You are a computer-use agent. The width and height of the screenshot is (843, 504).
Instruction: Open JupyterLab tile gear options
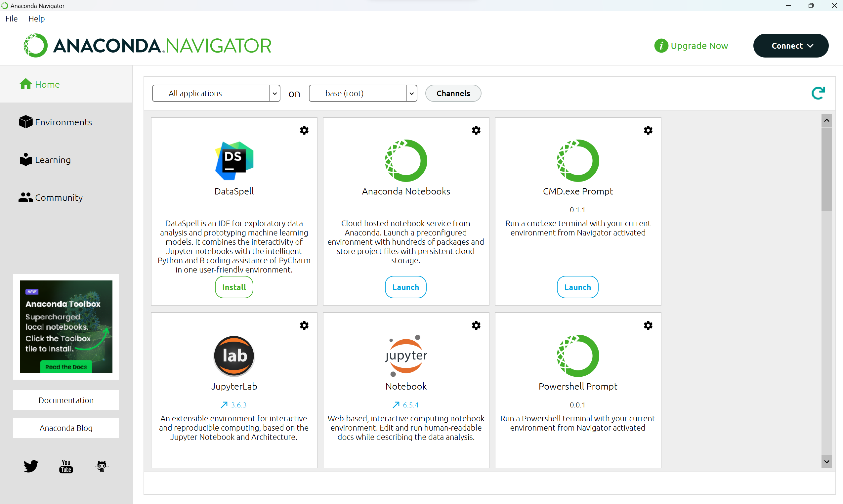point(304,325)
